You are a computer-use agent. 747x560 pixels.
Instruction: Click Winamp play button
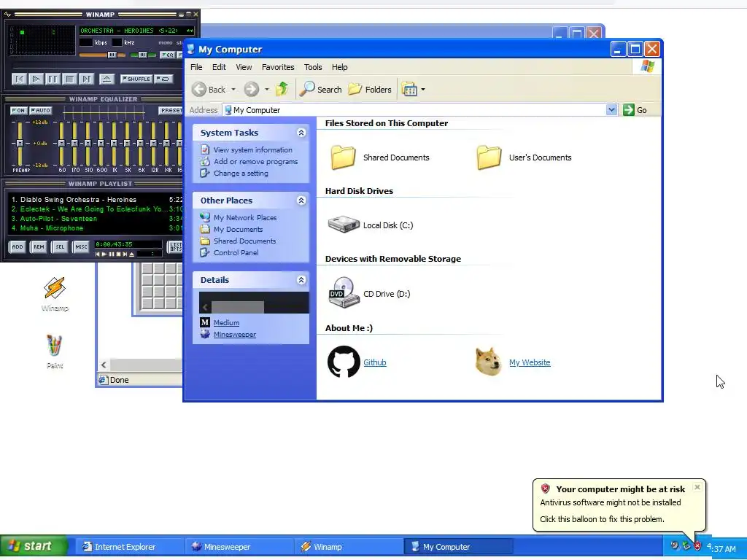pos(36,79)
